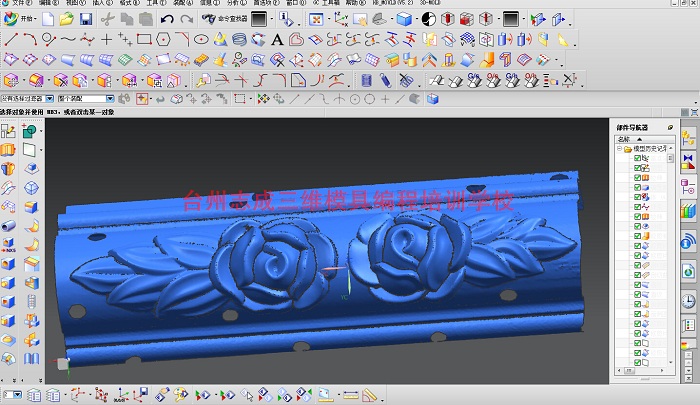Screen dimensions: 700x405
Task: Click the Spline wavy-line tool
Action: 68,40
